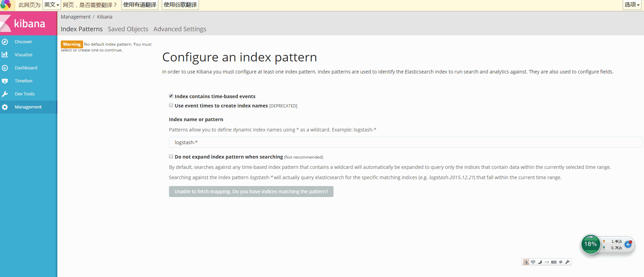Open Discover via its compass icon
Screen dimensions: 644x277
[5, 42]
